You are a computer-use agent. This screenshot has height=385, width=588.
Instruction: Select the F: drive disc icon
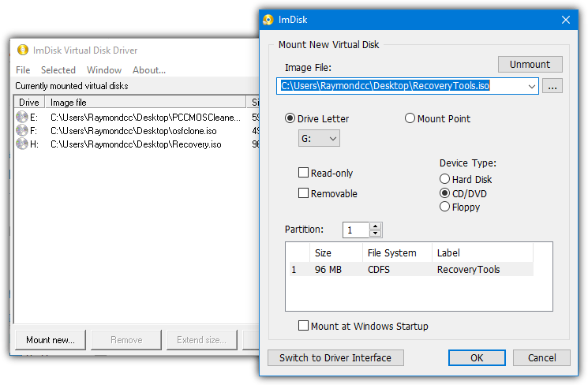point(22,130)
